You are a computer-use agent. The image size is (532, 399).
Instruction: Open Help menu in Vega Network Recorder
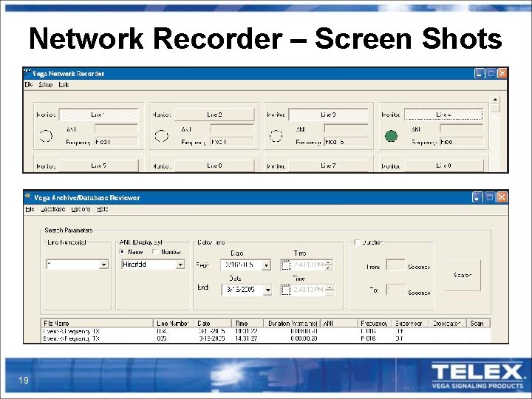point(64,84)
